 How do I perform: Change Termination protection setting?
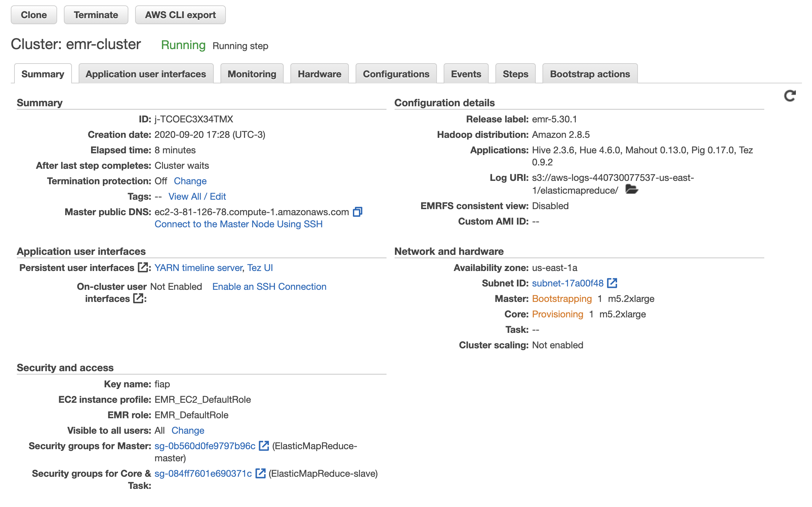pyautogui.click(x=190, y=181)
